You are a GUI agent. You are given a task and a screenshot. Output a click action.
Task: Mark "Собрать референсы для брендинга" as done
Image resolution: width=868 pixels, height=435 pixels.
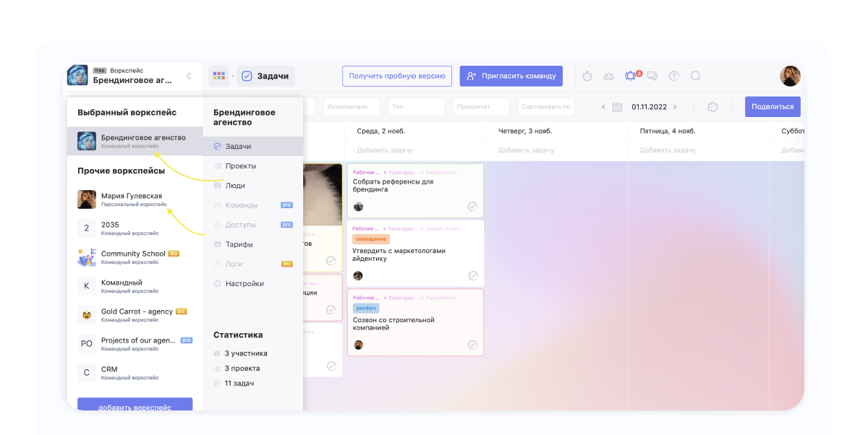tap(473, 207)
